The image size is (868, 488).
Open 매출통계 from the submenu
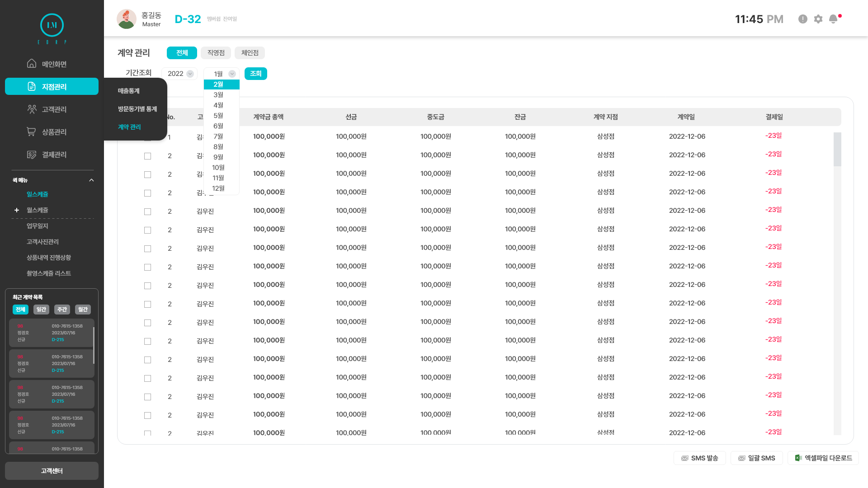tap(129, 91)
